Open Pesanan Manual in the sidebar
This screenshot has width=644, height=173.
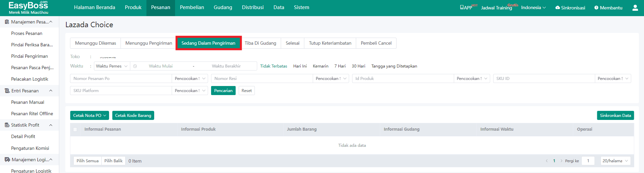tap(28, 102)
